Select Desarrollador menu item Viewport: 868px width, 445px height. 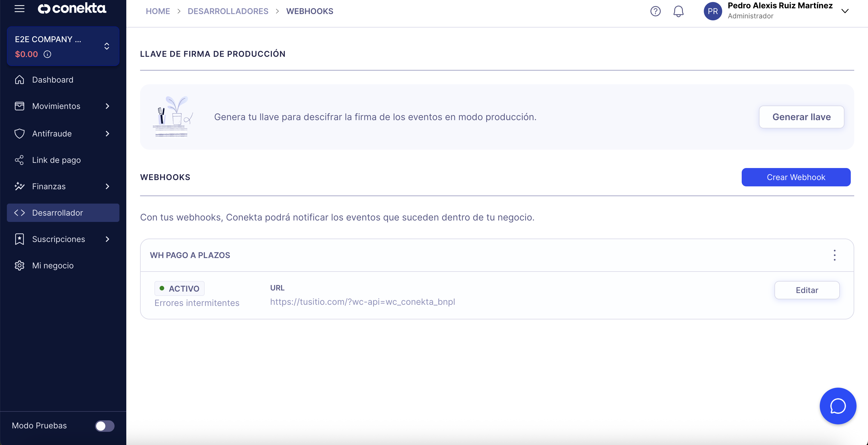63,213
